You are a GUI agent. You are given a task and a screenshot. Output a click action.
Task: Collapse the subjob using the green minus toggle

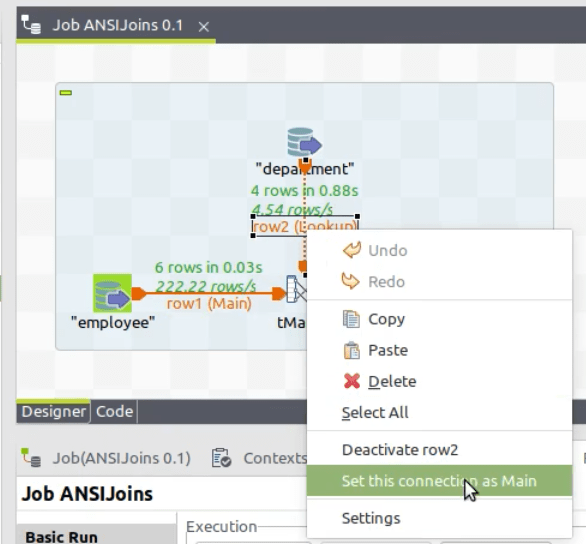pyautogui.click(x=66, y=93)
